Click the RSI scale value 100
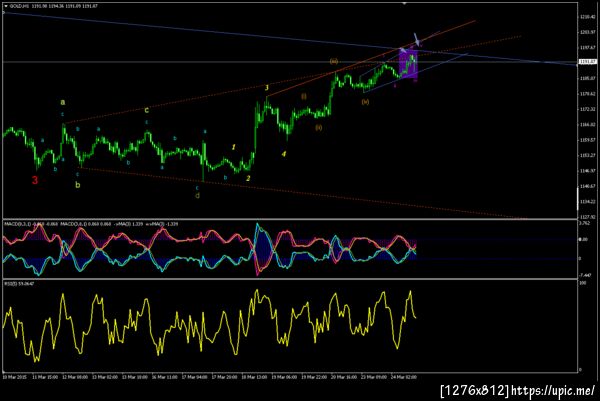This screenshot has width=600, height=401. pos(583,283)
